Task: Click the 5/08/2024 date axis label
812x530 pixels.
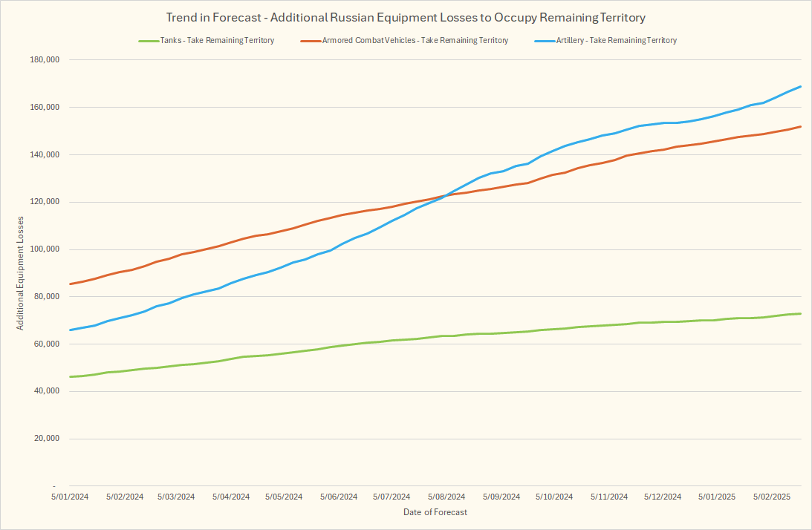Action: click(446, 497)
